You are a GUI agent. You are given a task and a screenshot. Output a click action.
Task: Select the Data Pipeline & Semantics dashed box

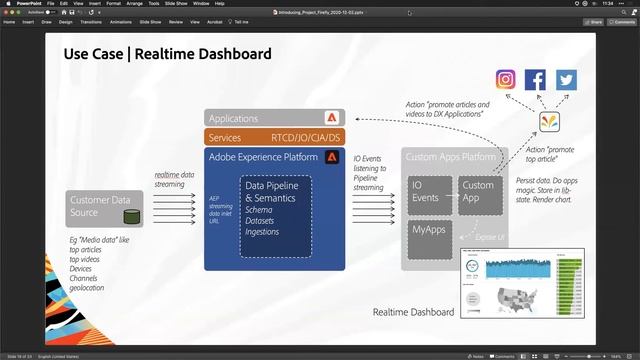pos(276,216)
